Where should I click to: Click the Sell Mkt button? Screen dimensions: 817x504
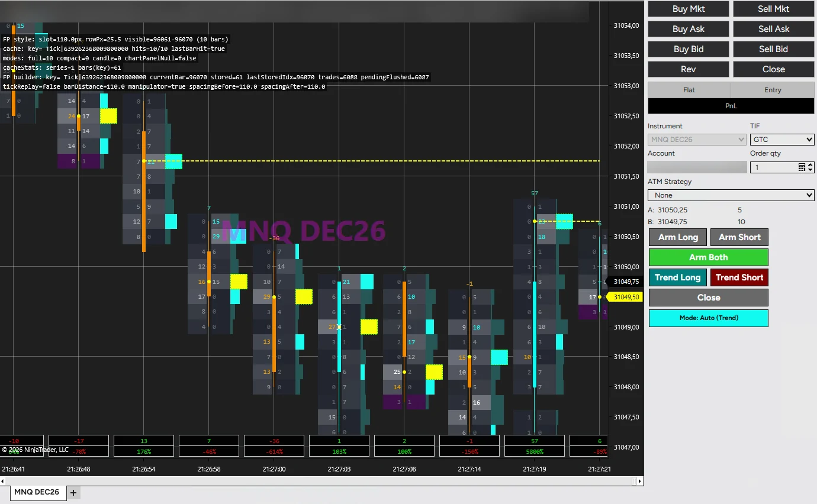[x=774, y=9]
